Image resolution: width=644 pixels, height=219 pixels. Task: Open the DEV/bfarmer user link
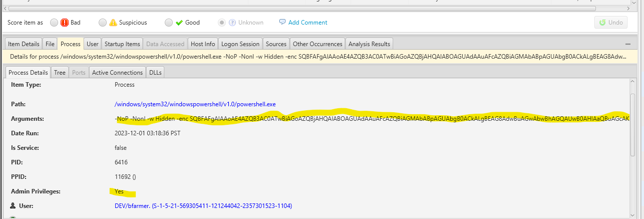click(x=203, y=206)
